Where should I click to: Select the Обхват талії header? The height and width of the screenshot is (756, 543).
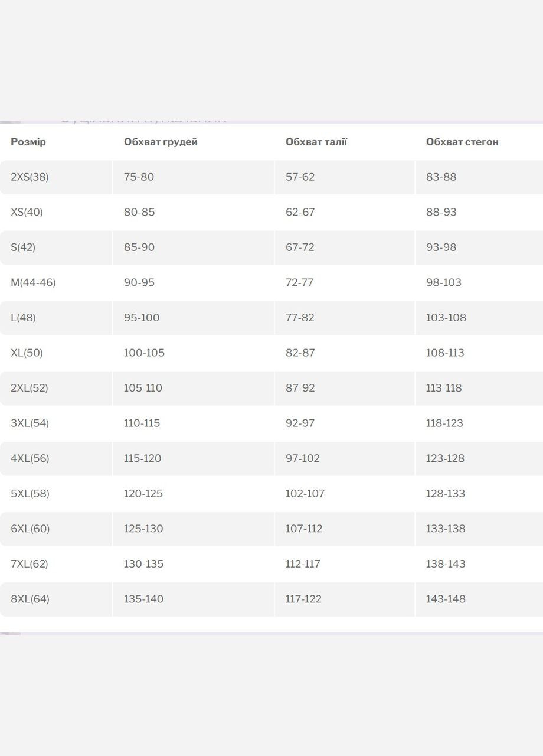pos(316,142)
